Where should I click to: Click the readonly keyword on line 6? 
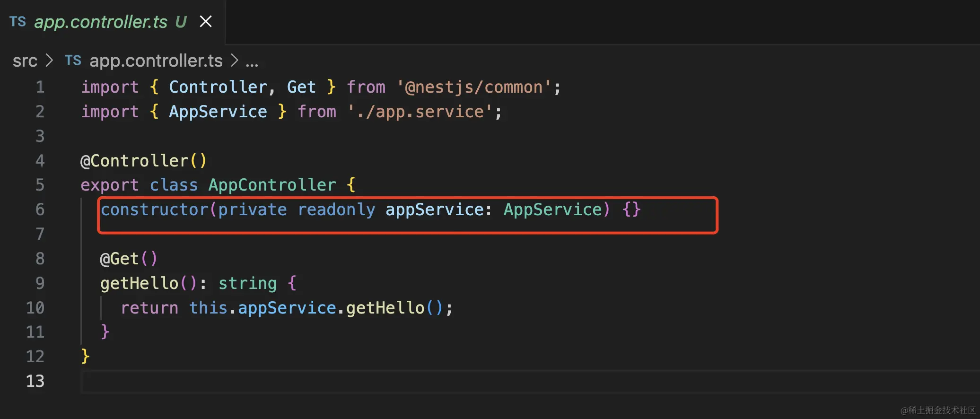(x=336, y=209)
